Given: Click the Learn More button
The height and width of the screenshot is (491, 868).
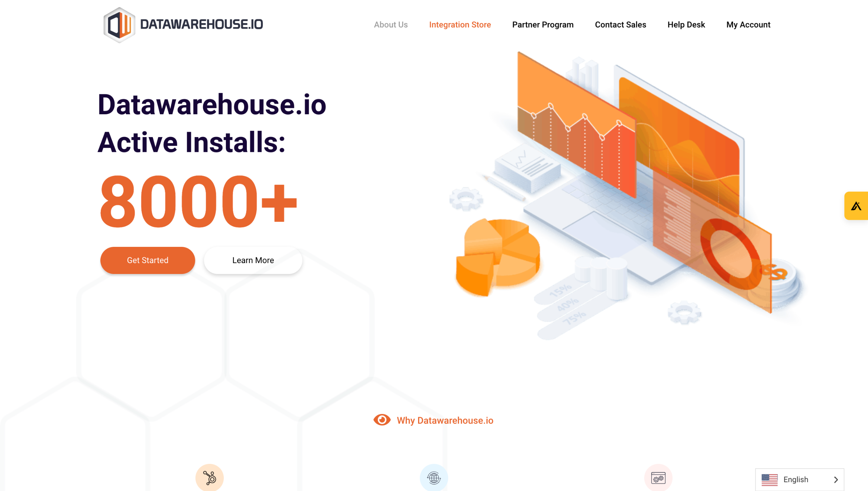Looking at the screenshot, I should [253, 260].
